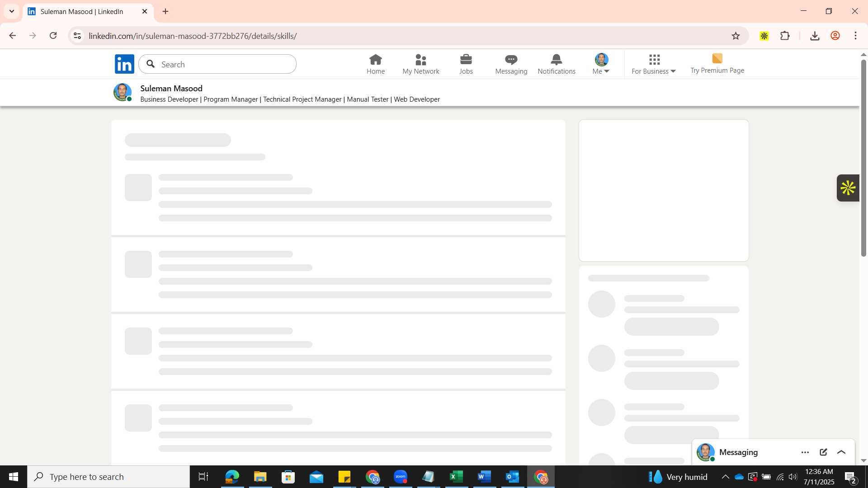The image size is (868, 488).
Task: Select the Suleman Masood LinkedIn tab
Action: pos(88,12)
